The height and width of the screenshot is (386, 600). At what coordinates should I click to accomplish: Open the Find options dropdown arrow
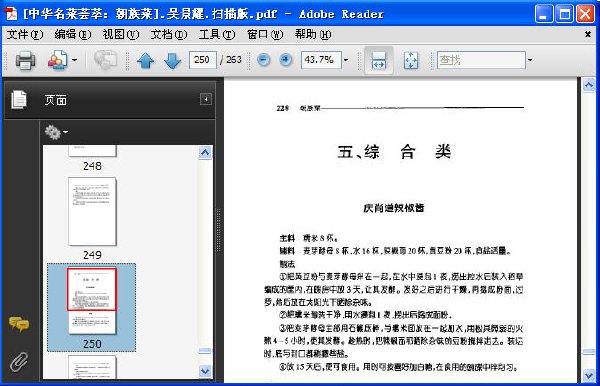530,60
